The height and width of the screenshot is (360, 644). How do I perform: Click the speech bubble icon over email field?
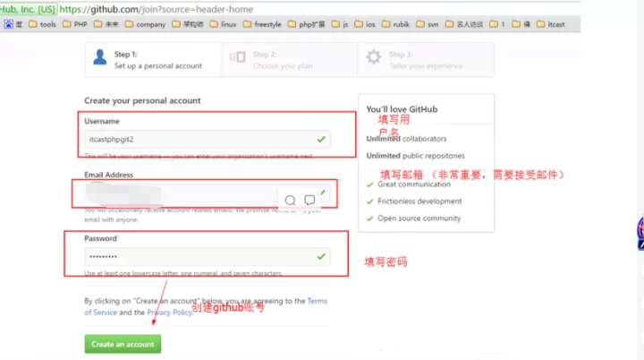pyautogui.click(x=309, y=200)
